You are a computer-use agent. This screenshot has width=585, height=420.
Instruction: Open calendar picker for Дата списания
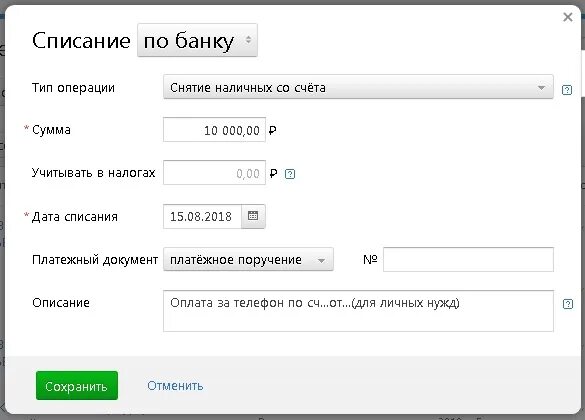[x=253, y=216]
